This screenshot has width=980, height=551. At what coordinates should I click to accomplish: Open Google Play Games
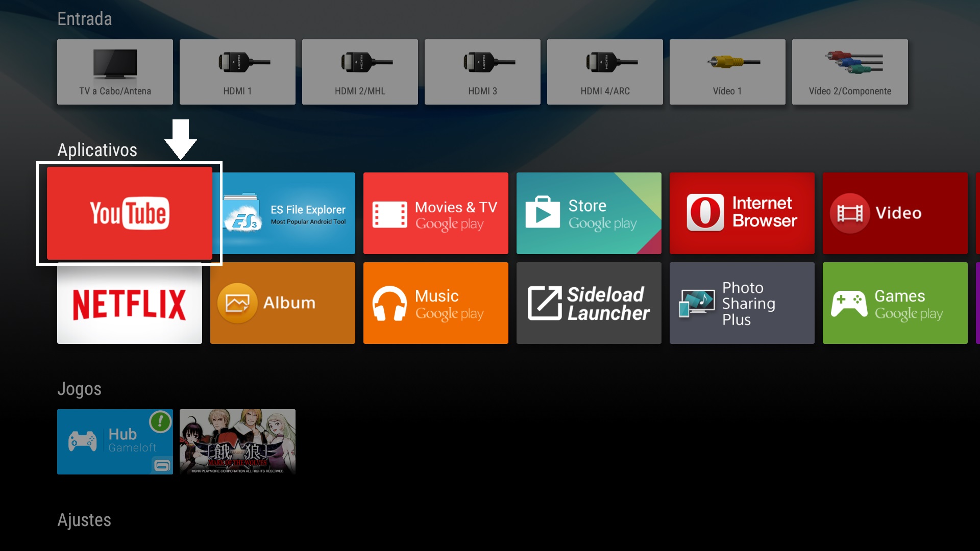click(x=895, y=303)
